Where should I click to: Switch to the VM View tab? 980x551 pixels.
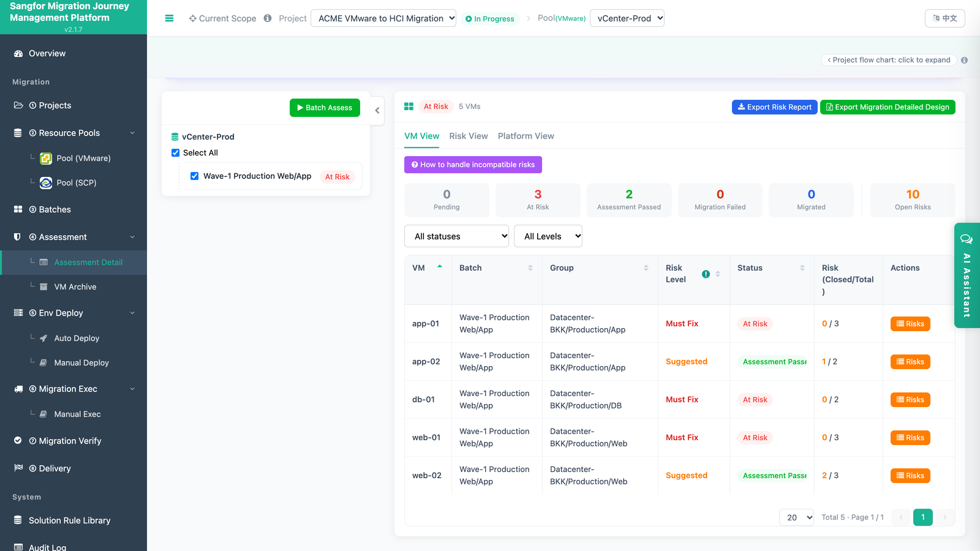coord(421,136)
